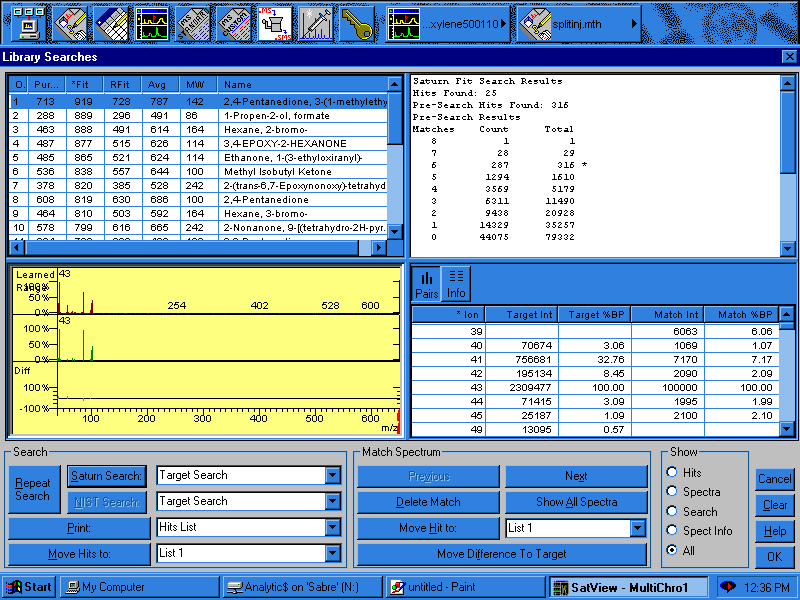Click the Delete Match button
This screenshot has width=800, height=600.
pos(428,502)
